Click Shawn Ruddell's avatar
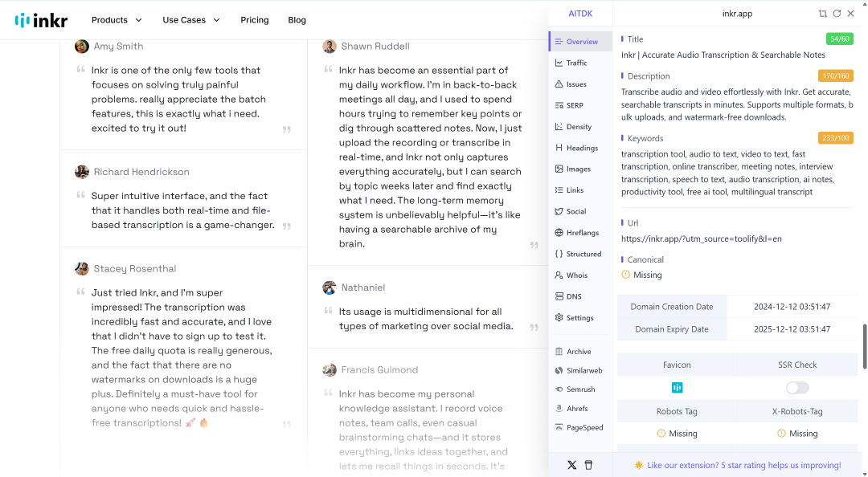Viewport: 868px width, 477px height. (330, 47)
